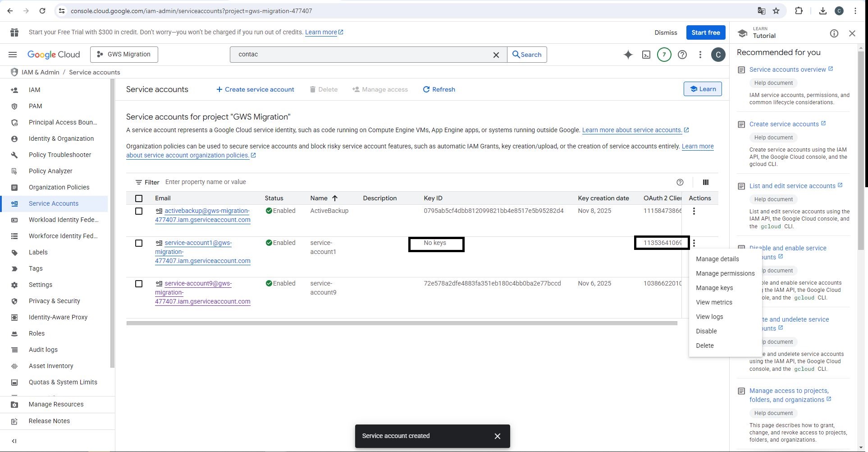Image resolution: width=868 pixels, height=452 pixels.
Task: Click Create service account button
Action: [255, 89]
